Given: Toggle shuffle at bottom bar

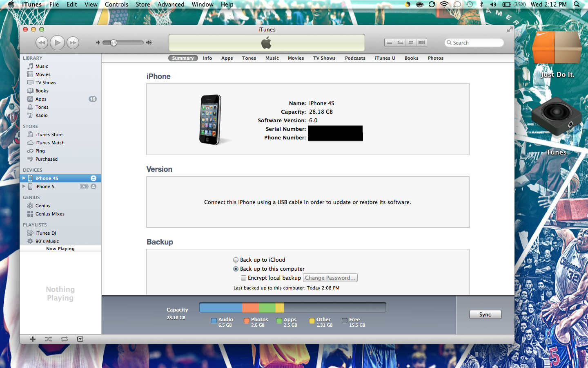Looking at the screenshot, I should pos(48,339).
